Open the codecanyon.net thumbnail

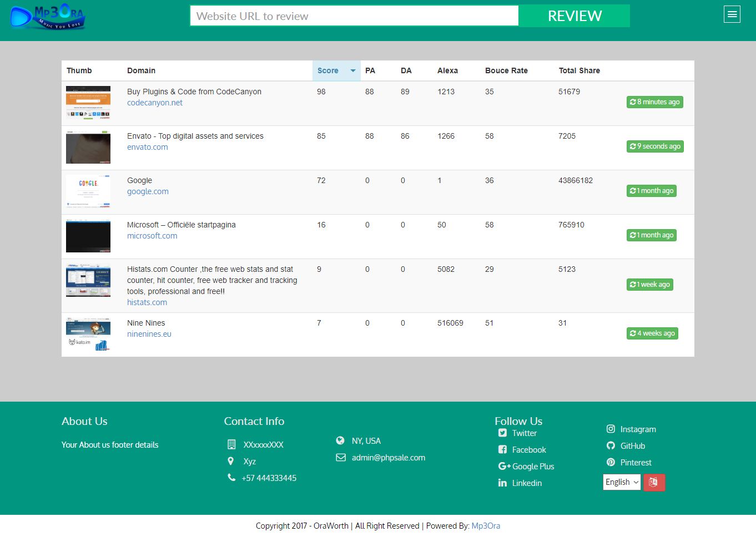[x=88, y=103]
